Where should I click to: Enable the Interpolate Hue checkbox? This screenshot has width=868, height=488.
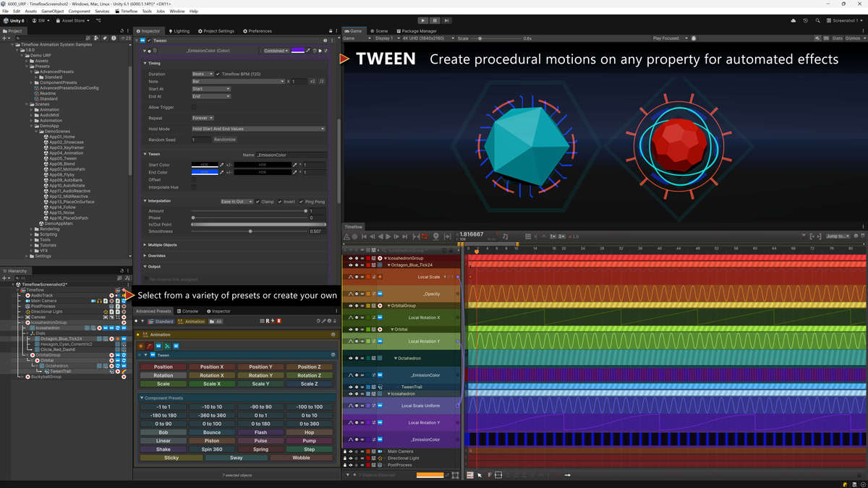tap(194, 187)
